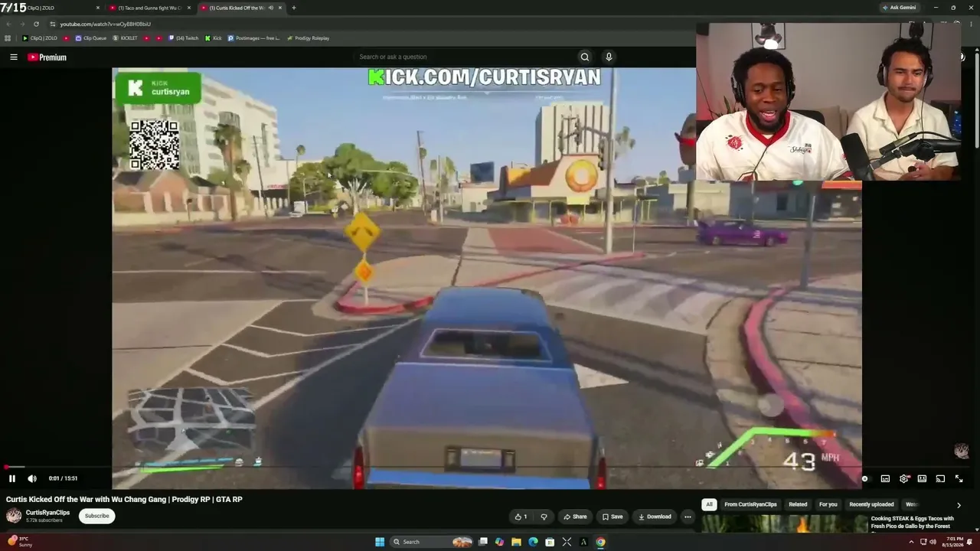Dislike the video with thumbs down
Image resolution: width=980 pixels, height=551 pixels.
tap(544, 517)
